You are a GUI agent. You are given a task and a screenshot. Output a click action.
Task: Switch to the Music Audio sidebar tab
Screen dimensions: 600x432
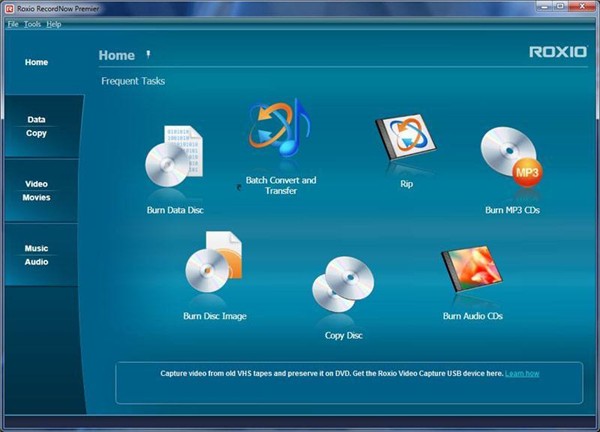tap(36, 255)
